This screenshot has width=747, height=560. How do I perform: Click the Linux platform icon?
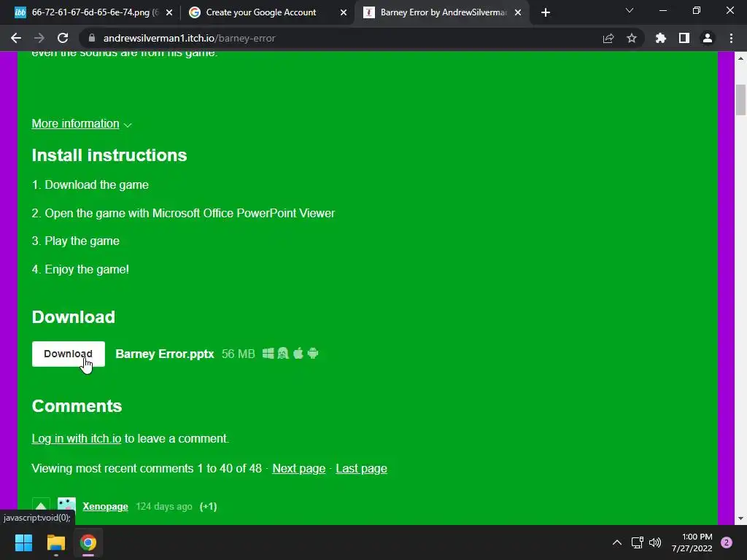coord(283,354)
